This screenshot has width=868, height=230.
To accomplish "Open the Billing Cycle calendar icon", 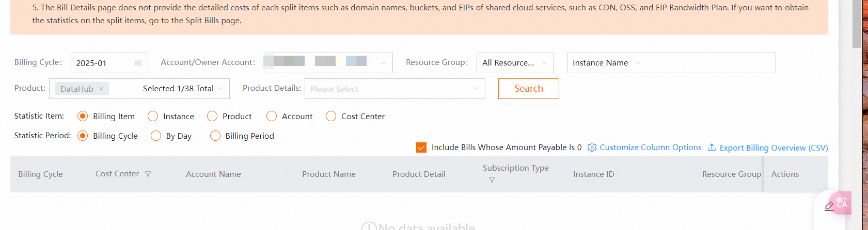I will pyautogui.click(x=138, y=63).
